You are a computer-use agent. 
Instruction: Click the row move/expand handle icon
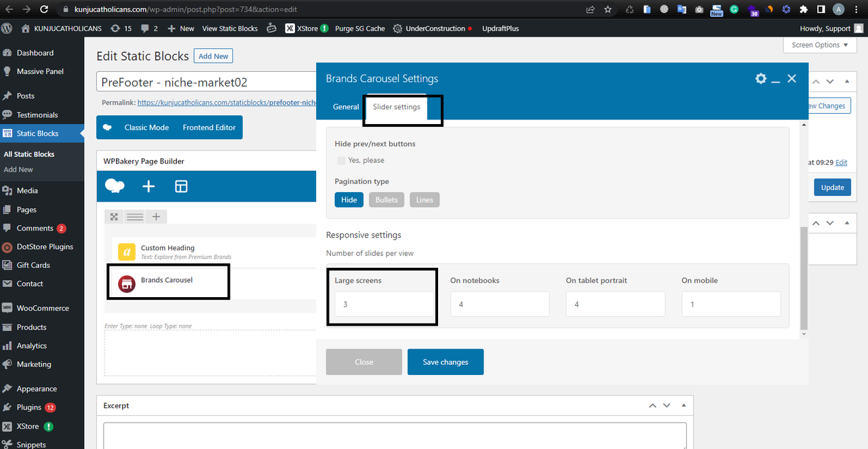point(114,217)
